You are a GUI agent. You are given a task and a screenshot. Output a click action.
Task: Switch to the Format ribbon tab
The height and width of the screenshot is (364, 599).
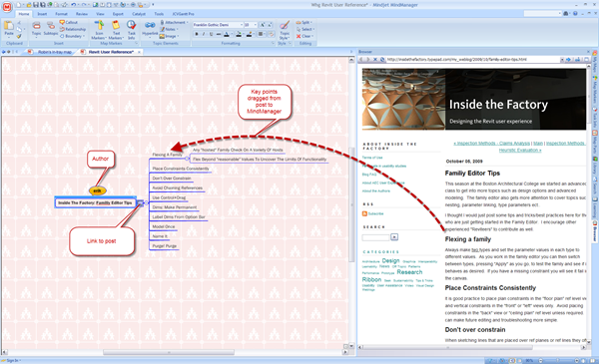coord(61,14)
